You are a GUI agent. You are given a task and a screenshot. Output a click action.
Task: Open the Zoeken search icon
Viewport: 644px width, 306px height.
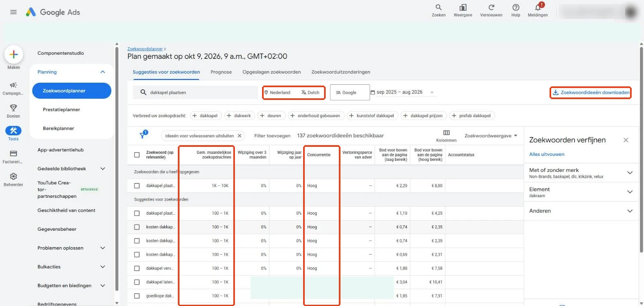click(x=439, y=10)
